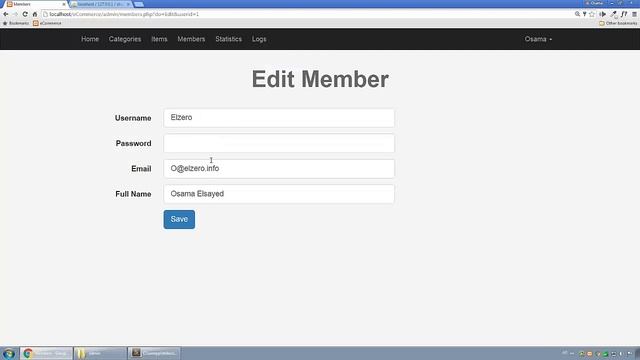Open the folder window in the taskbar
640x360 pixels.
tap(100, 353)
